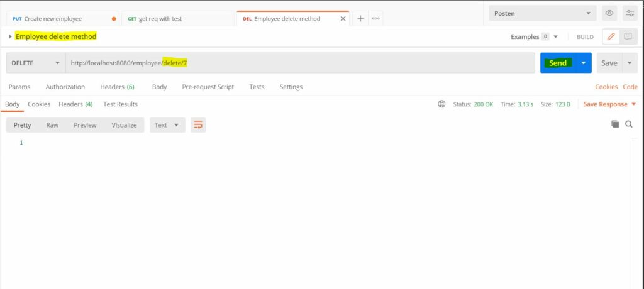644x289 pixels.
Task: Open Pre-request Script tab
Action: coord(208,87)
